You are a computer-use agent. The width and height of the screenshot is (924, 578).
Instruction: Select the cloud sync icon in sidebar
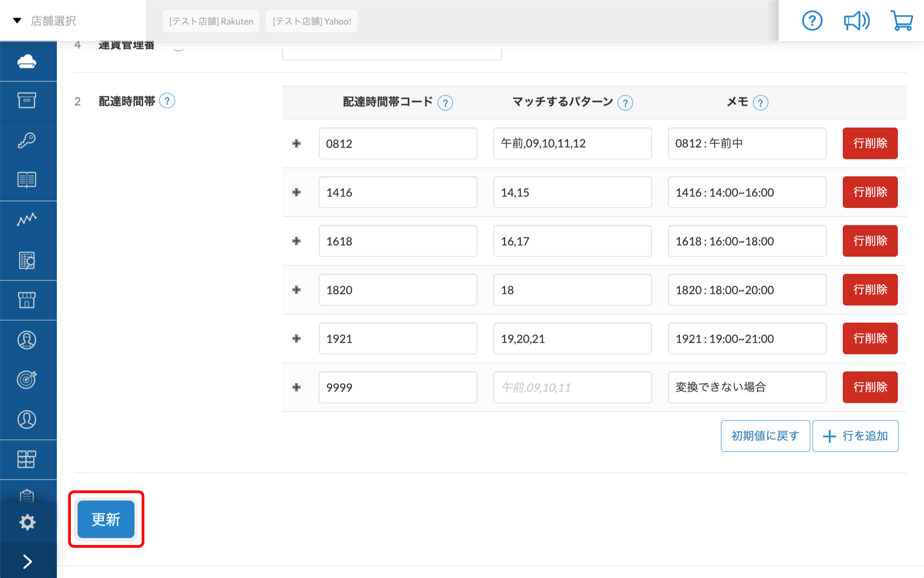pyautogui.click(x=27, y=61)
